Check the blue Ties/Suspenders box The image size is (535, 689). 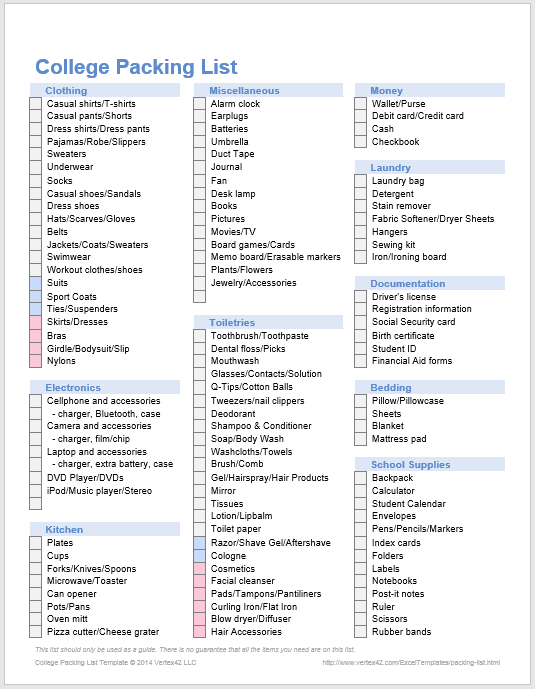click(36, 309)
